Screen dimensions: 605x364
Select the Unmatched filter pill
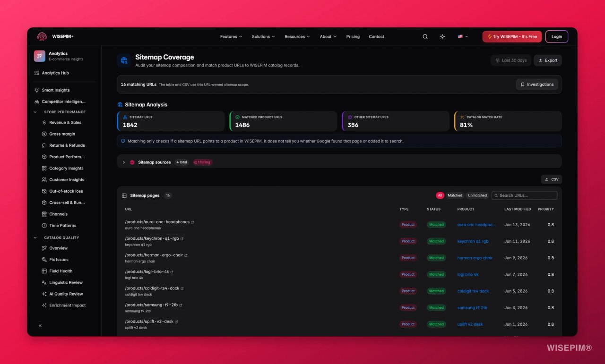coord(477,195)
